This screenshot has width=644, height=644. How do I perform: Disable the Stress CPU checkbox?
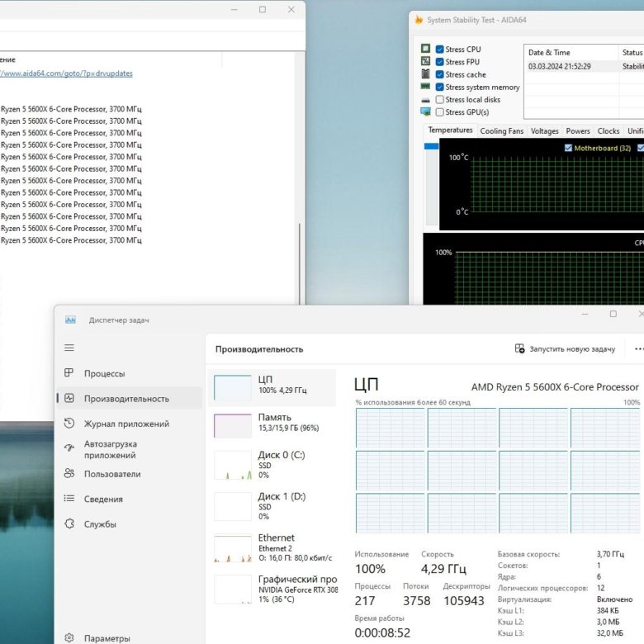point(439,50)
